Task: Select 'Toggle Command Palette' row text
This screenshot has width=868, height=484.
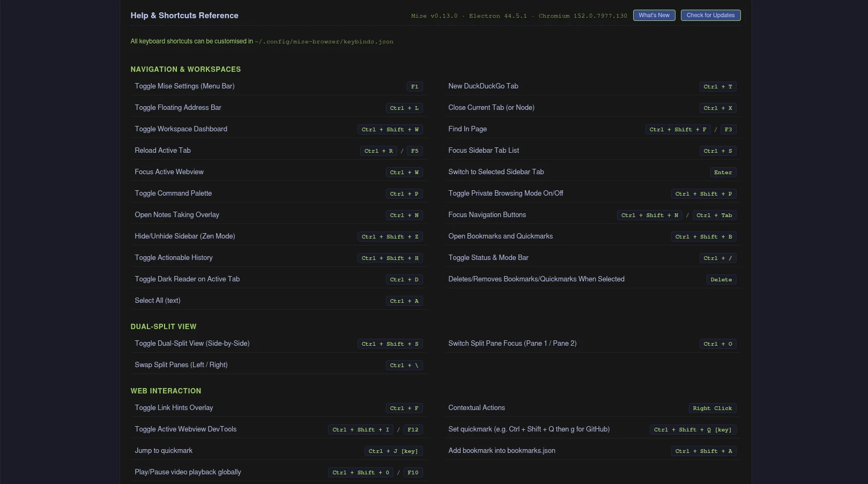Action: [x=173, y=193]
